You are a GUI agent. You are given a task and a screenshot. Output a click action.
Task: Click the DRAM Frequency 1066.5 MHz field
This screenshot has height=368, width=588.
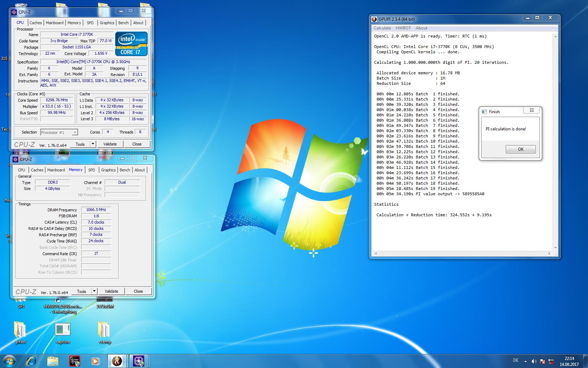coord(96,210)
